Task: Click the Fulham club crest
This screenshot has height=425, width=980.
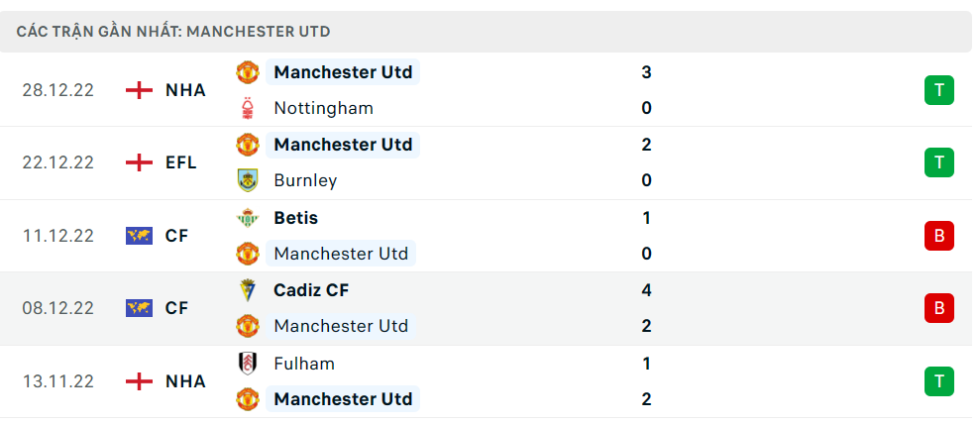Action: (248, 364)
